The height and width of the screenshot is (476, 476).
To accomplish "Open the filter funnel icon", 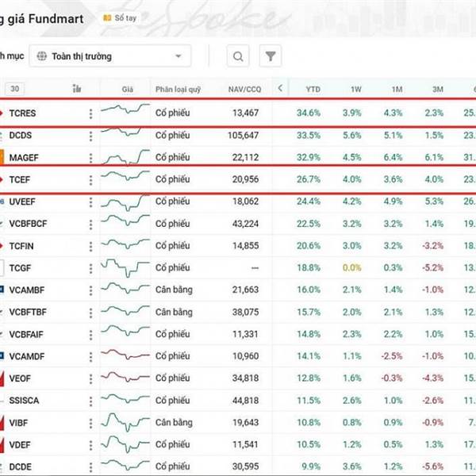I will [271, 56].
